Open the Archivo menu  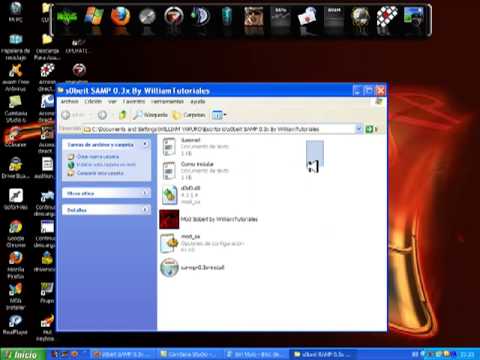point(70,101)
